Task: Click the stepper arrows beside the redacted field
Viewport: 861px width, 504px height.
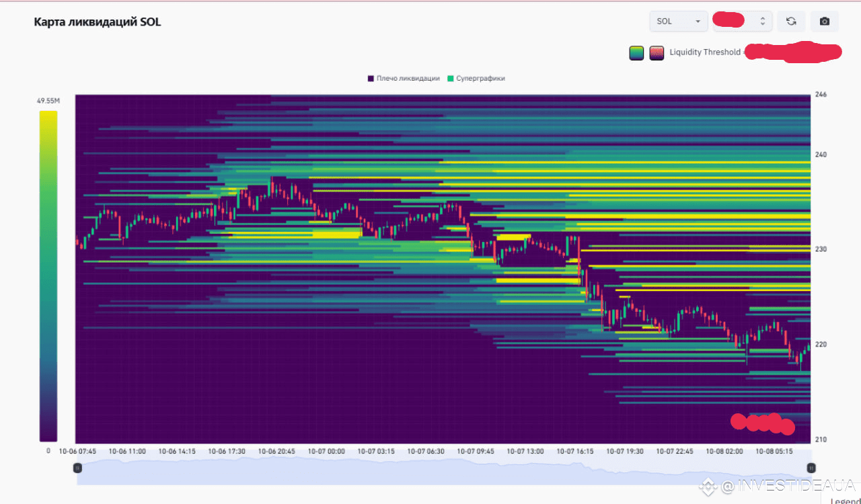Action: click(762, 22)
